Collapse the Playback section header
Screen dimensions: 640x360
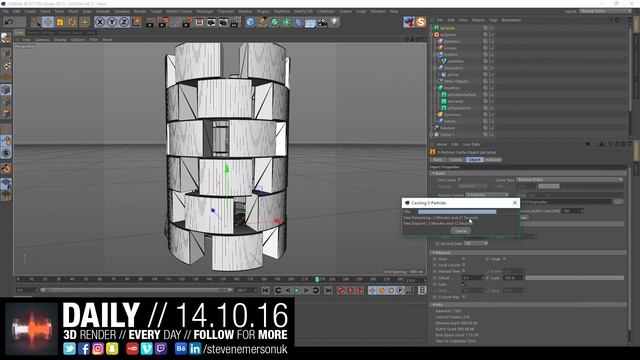tap(528, 253)
